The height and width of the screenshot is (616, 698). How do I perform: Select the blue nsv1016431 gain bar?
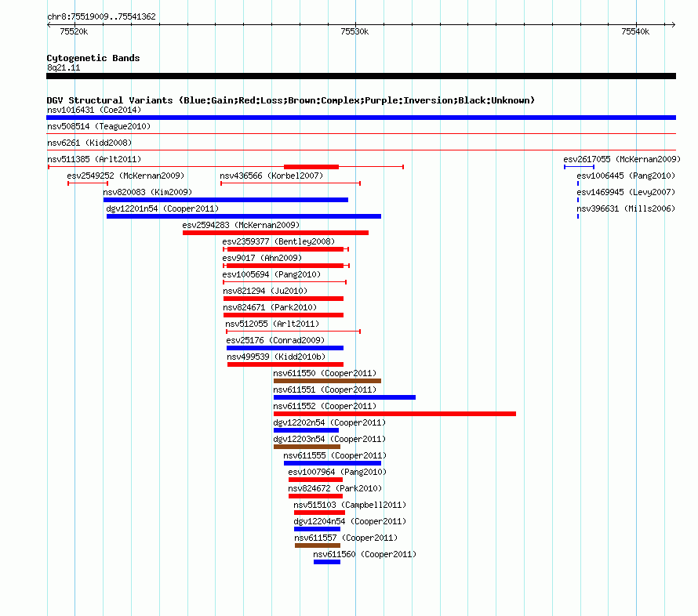point(361,118)
